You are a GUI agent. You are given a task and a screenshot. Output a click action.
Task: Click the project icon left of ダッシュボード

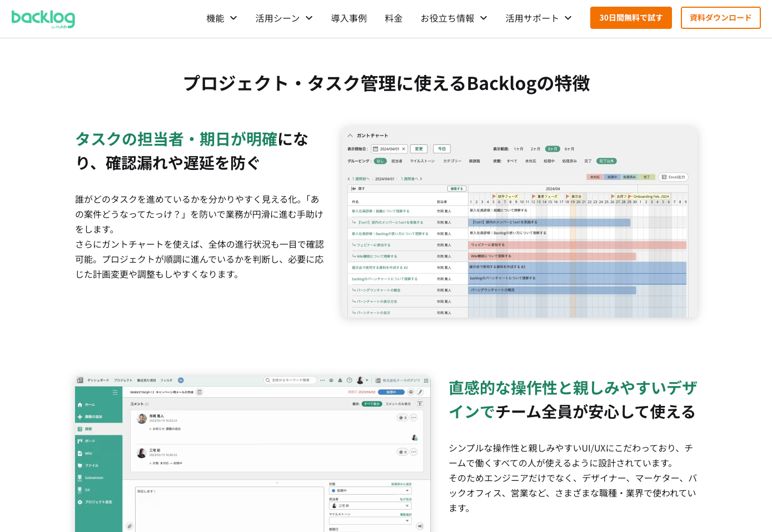pos(80,380)
